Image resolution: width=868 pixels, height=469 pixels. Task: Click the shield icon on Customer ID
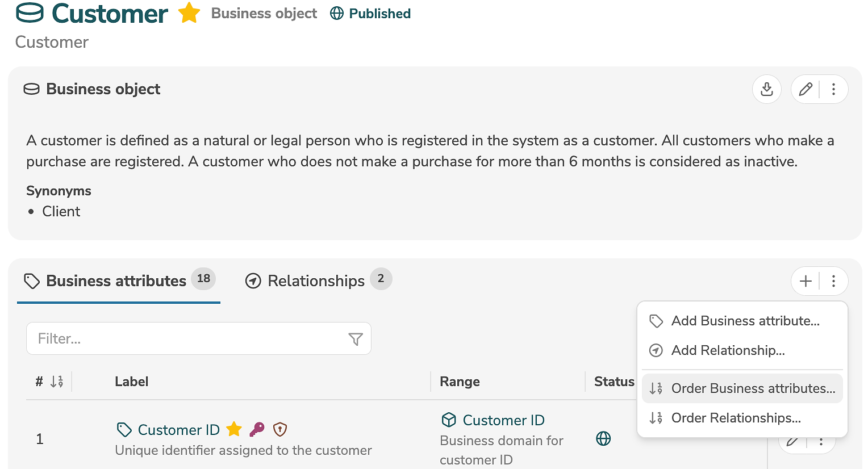(280, 429)
